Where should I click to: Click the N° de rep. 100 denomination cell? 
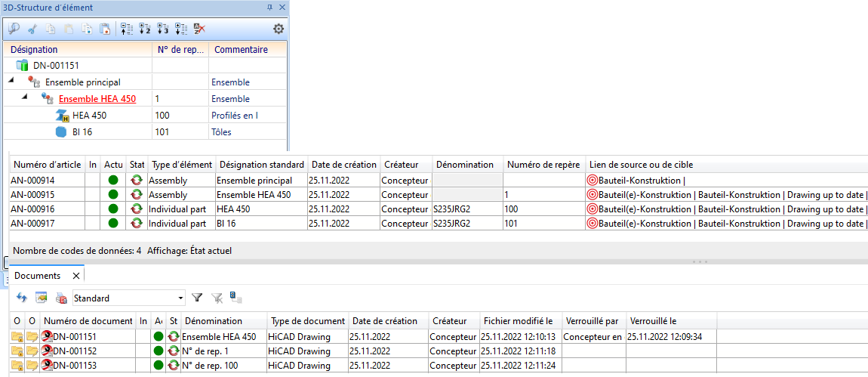click(x=223, y=366)
